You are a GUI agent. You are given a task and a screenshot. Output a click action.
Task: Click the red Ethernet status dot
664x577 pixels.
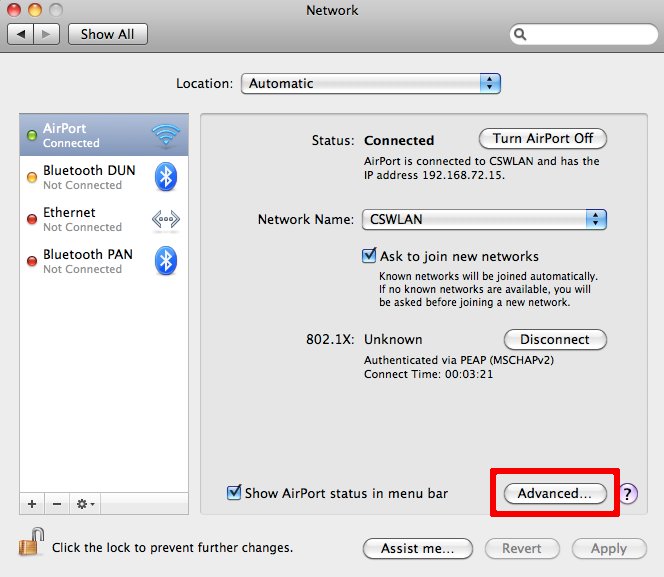(x=32, y=219)
